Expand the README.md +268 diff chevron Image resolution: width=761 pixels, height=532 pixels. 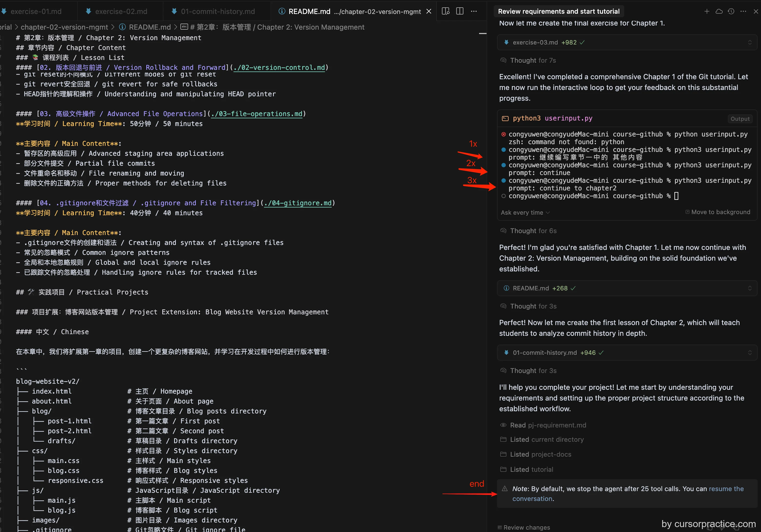click(750, 288)
